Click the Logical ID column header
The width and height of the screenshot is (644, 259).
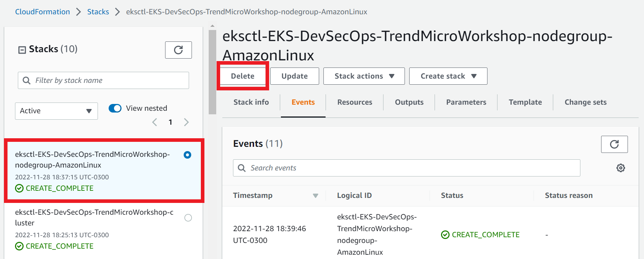pyautogui.click(x=354, y=195)
